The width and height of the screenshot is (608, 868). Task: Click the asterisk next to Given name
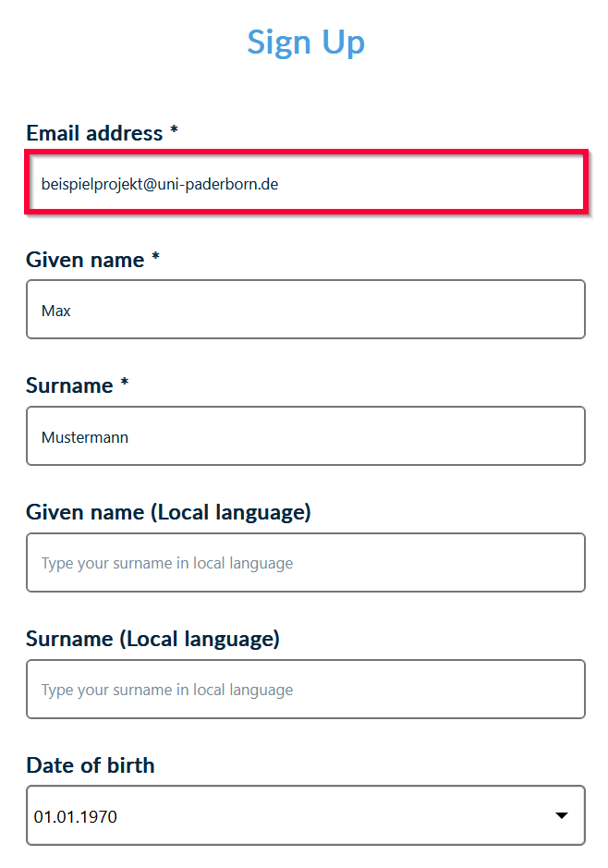point(155,259)
